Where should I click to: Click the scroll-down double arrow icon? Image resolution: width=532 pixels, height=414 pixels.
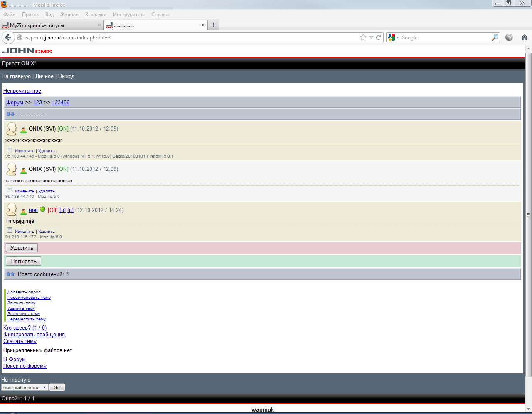[10, 114]
